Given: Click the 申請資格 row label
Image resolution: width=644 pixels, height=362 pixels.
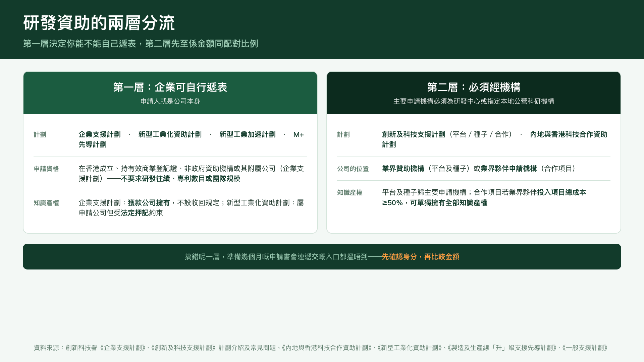Looking at the screenshot, I should tap(46, 169).
